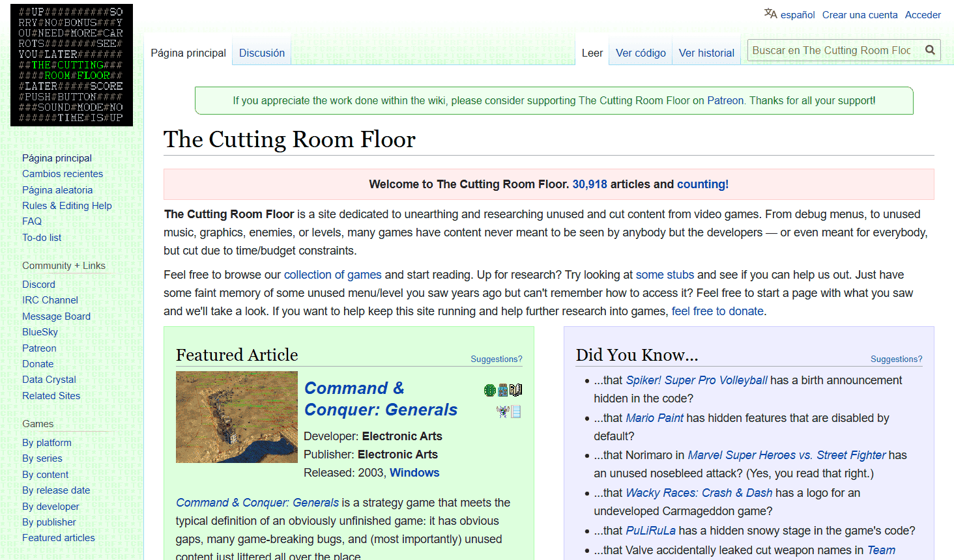Click the magnifying glass search icon
The height and width of the screenshot is (560, 954).
pyautogui.click(x=930, y=50)
